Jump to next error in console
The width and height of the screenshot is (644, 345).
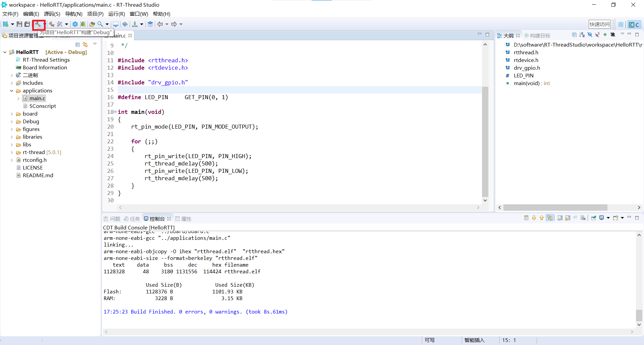[534, 218]
